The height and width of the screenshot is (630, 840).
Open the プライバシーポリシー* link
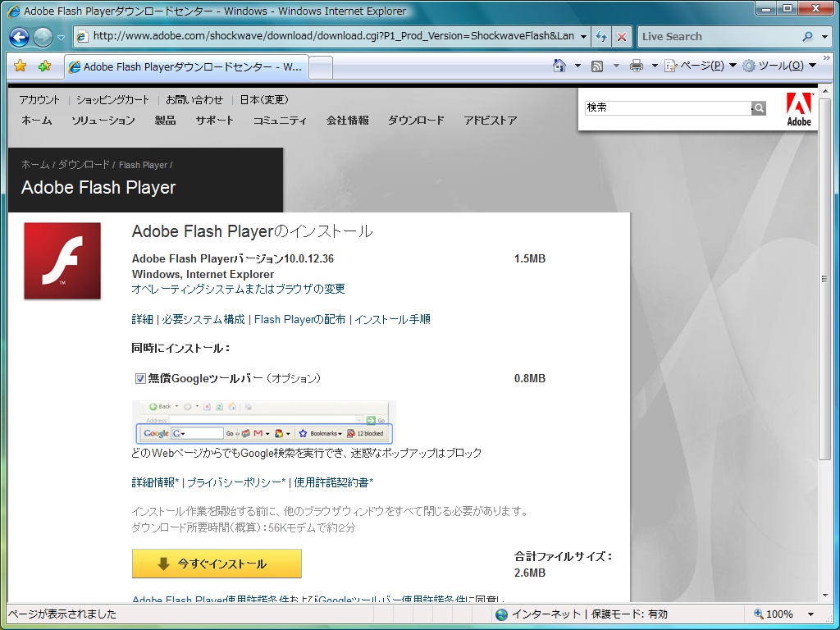pyautogui.click(x=236, y=482)
